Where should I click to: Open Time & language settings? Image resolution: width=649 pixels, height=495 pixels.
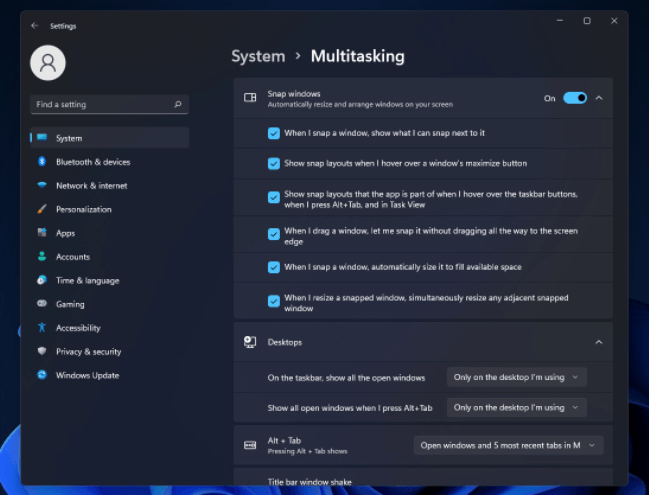(110, 281)
